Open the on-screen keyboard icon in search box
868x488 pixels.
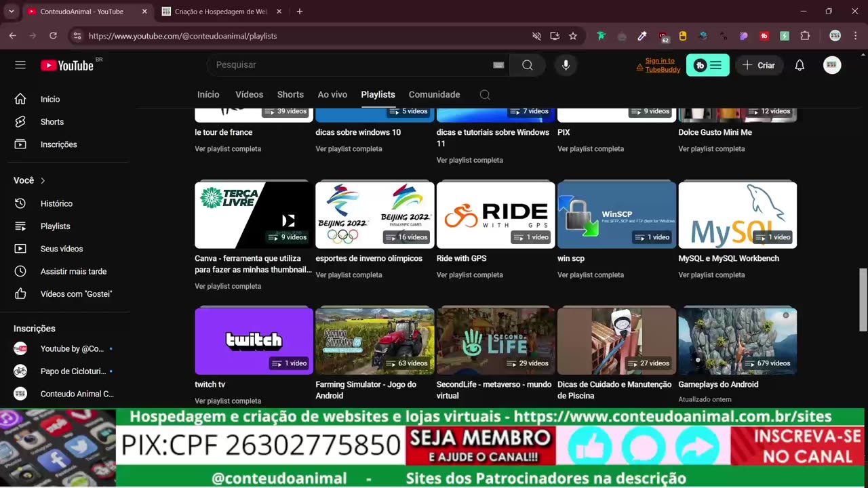(498, 65)
